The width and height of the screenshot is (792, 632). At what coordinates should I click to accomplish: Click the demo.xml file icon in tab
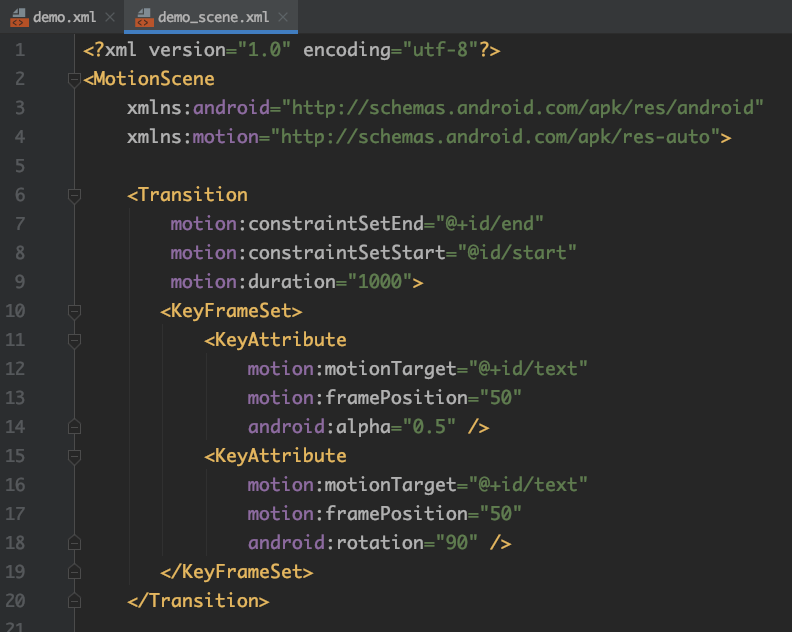pos(17,17)
